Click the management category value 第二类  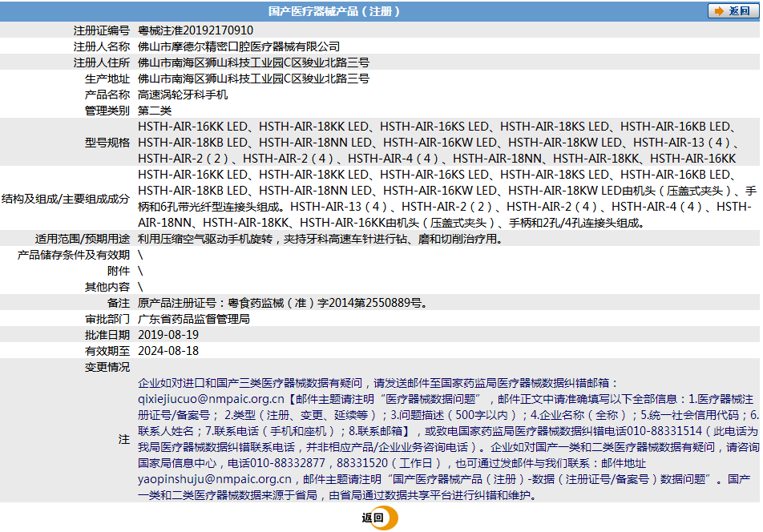tap(155, 111)
